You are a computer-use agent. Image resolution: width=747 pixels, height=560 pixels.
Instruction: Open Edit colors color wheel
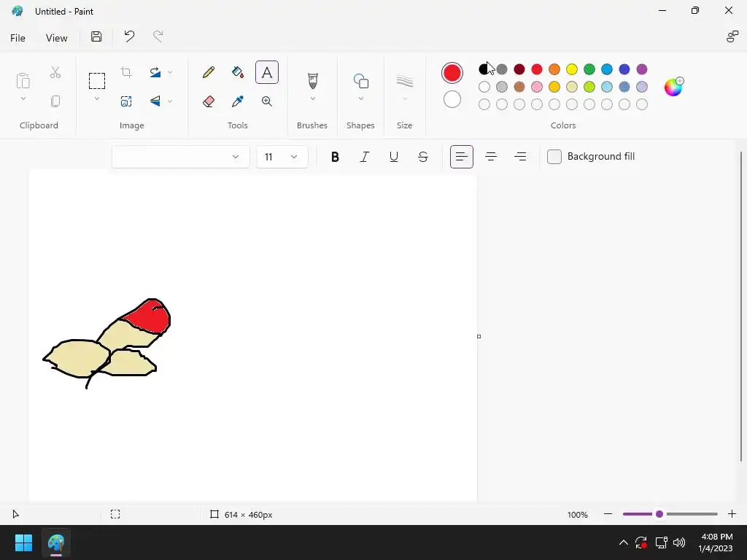click(x=673, y=87)
